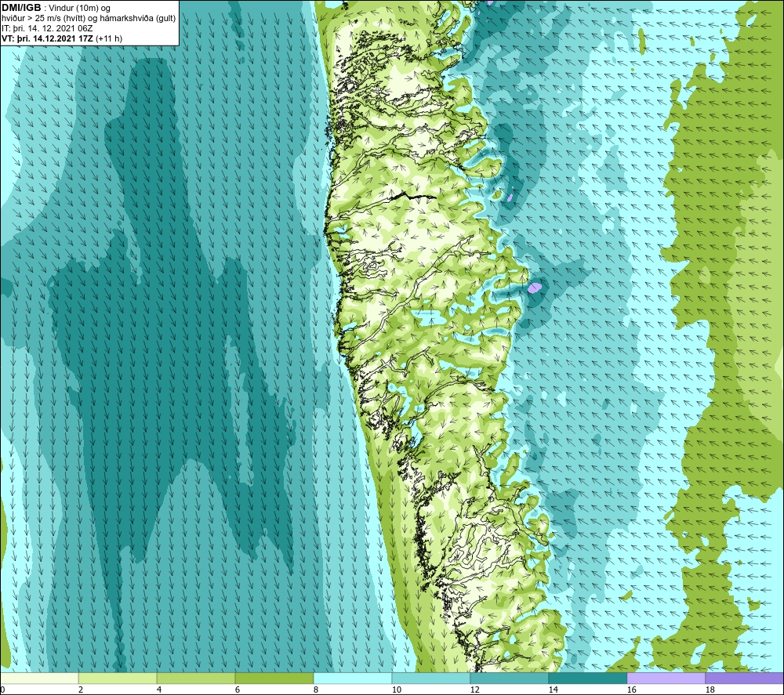Click the legend label 12
The height and width of the screenshot is (695, 784).
[x=474, y=690]
